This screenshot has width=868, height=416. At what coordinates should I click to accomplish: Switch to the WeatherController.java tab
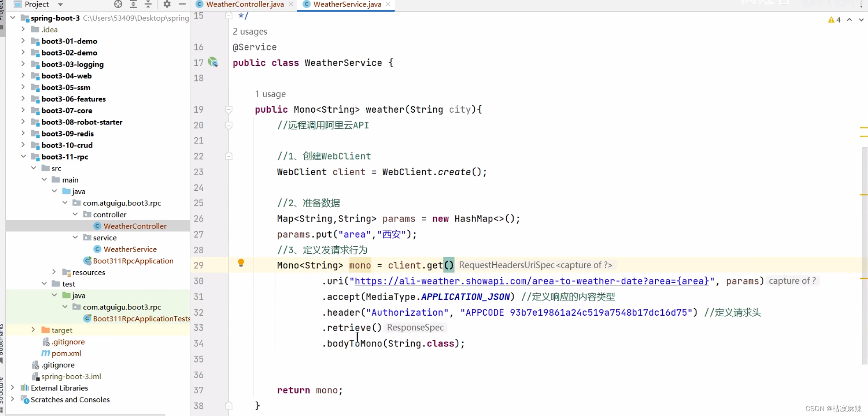243,4
